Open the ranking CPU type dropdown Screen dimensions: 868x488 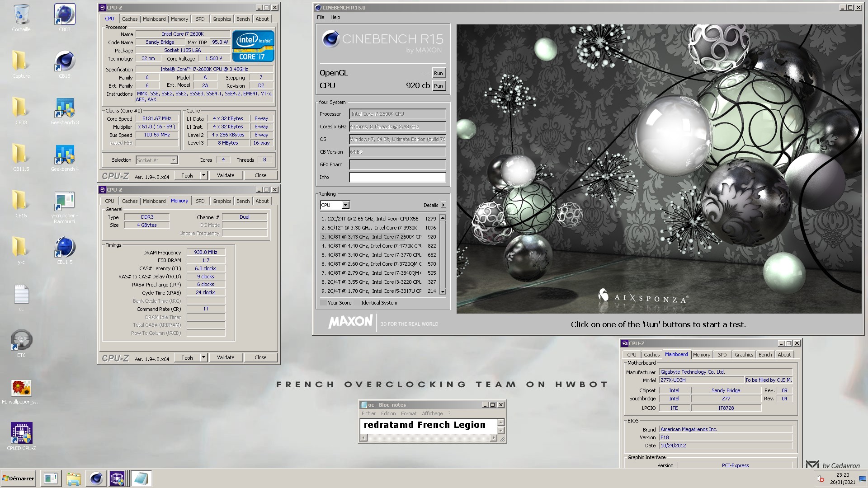pyautogui.click(x=335, y=205)
